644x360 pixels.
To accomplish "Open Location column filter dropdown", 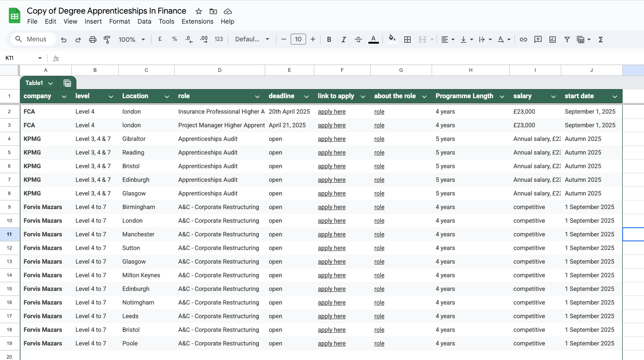I will pos(167,96).
